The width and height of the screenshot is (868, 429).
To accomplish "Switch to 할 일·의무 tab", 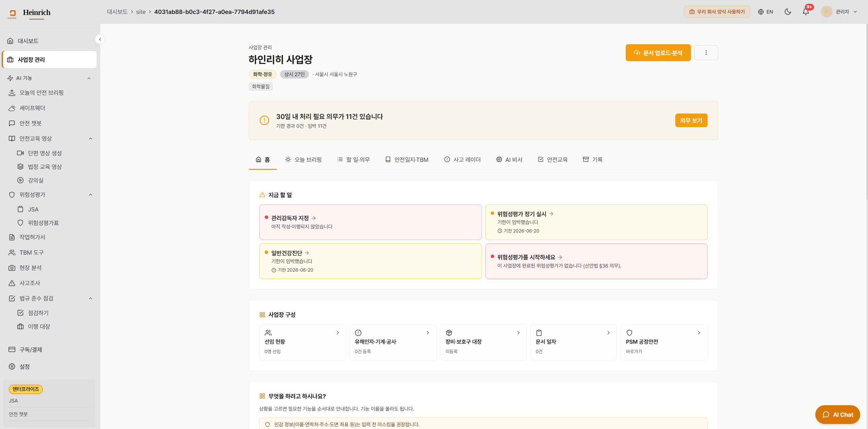I will (x=353, y=159).
